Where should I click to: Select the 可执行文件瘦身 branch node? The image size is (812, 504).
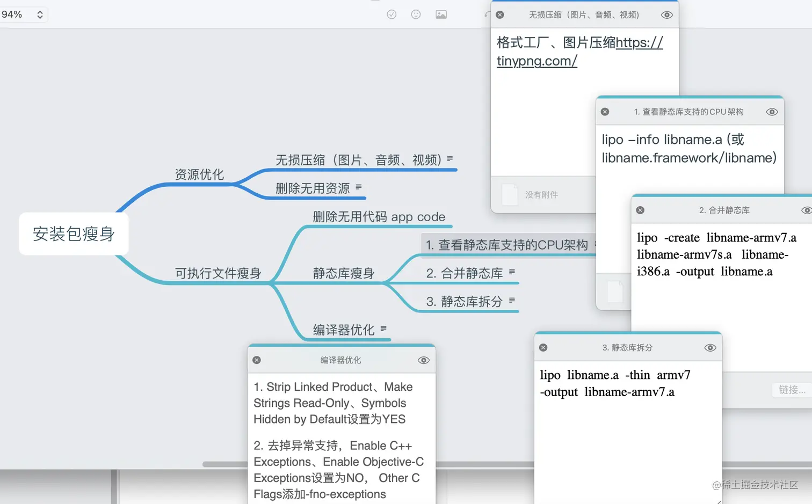(218, 273)
